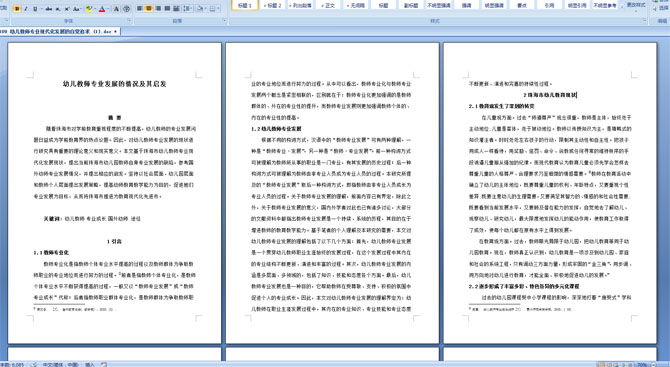This screenshot has height=367, width=670.
Task: Open the change case Aa dropdown
Action: pyautogui.click(x=77, y=9)
